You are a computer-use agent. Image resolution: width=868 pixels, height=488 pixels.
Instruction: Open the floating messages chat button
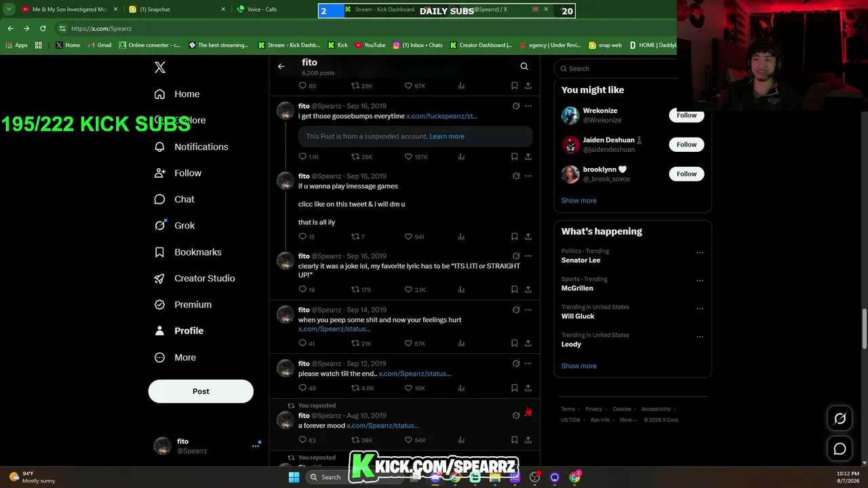(840, 449)
